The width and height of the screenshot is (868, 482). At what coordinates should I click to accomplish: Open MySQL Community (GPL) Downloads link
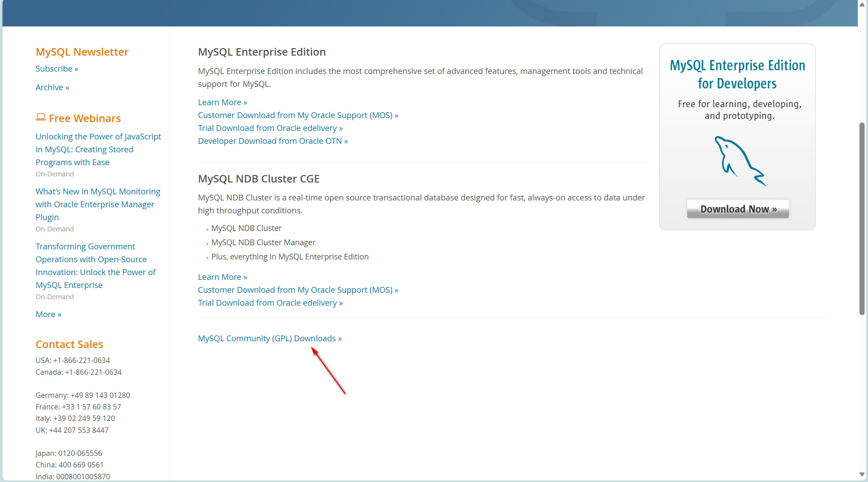(270, 339)
